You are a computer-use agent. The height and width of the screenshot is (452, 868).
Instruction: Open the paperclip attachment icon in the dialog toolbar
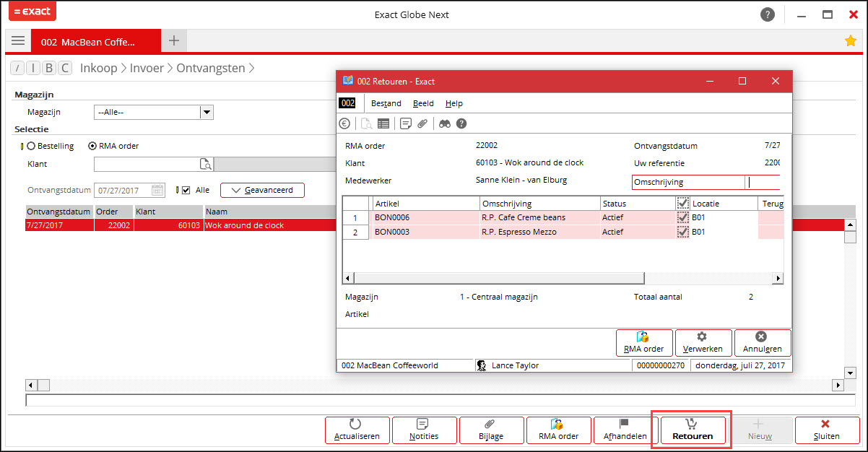(423, 123)
